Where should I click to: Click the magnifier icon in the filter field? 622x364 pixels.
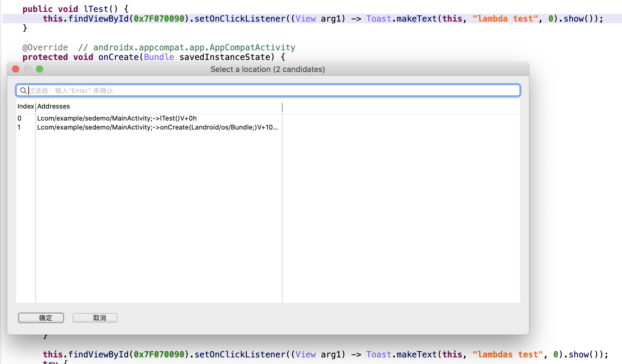pos(23,91)
